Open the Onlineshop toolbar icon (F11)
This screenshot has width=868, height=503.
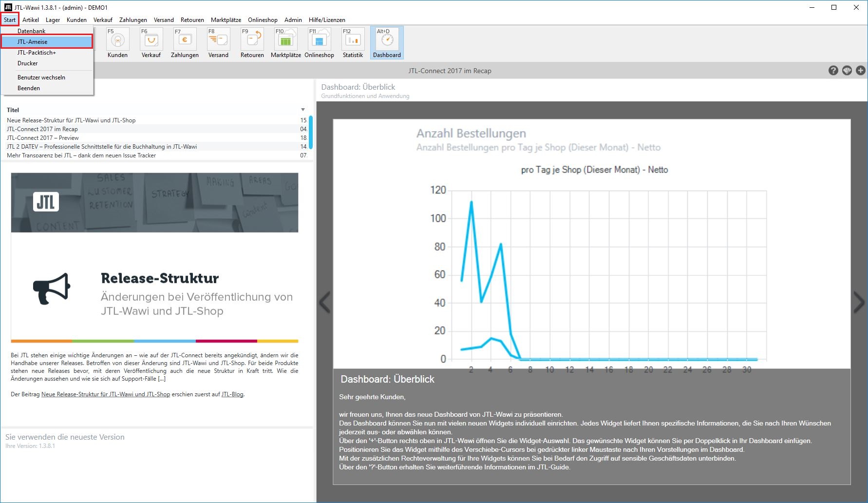click(319, 43)
